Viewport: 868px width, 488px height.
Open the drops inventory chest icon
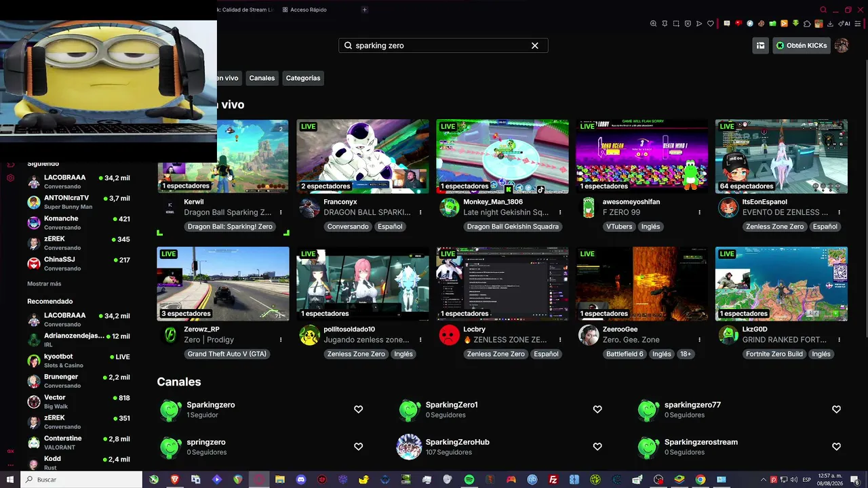tap(761, 45)
